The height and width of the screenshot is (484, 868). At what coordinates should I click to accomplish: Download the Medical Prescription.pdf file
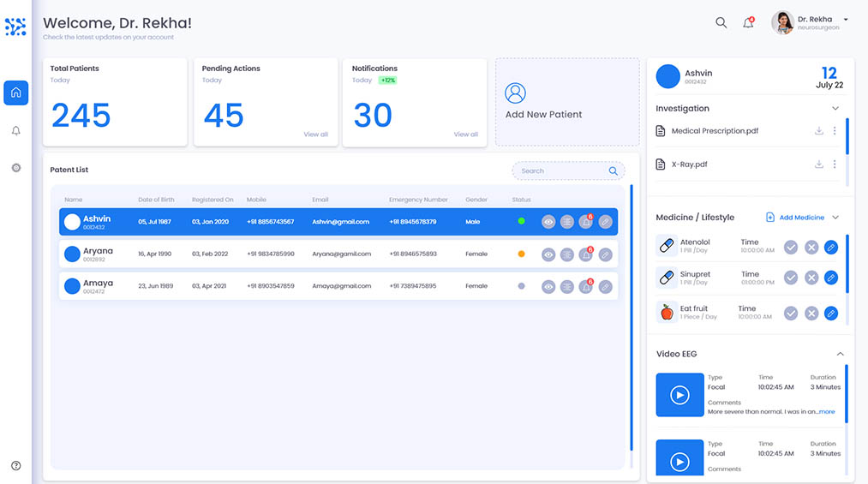coord(818,131)
